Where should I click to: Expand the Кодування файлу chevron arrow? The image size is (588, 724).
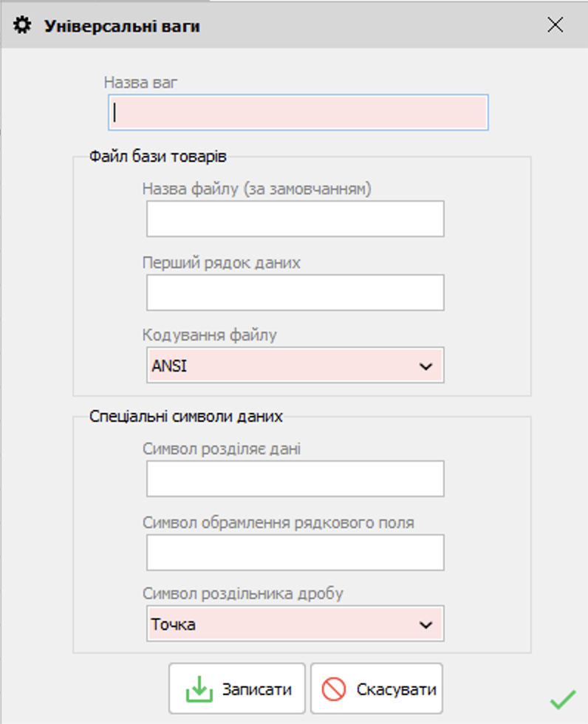(425, 366)
